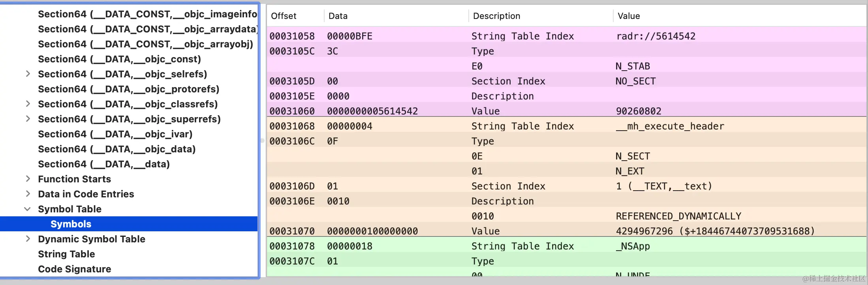This screenshot has width=868, height=285.
Task: Expand the Dynamic Symbol Table node
Action: pyautogui.click(x=28, y=239)
